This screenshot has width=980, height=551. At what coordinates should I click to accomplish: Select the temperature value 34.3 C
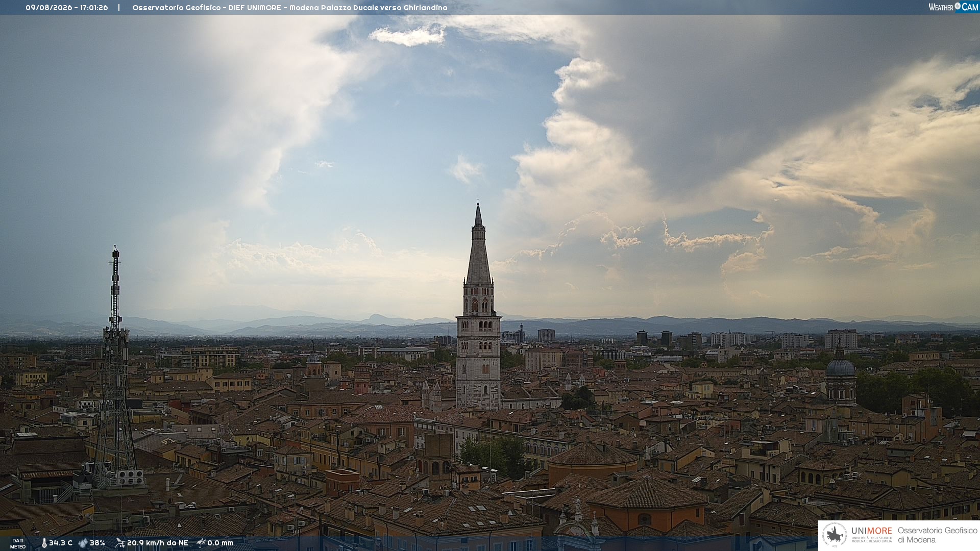pyautogui.click(x=61, y=543)
